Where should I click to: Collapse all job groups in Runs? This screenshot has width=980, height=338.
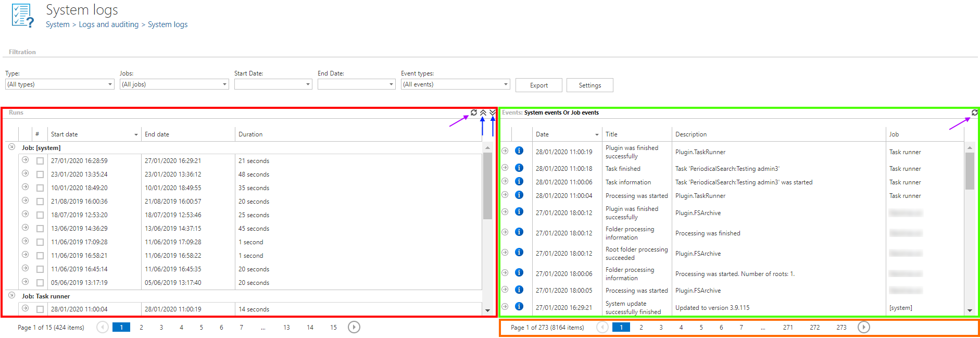pyautogui.click(x=483, y=112)
